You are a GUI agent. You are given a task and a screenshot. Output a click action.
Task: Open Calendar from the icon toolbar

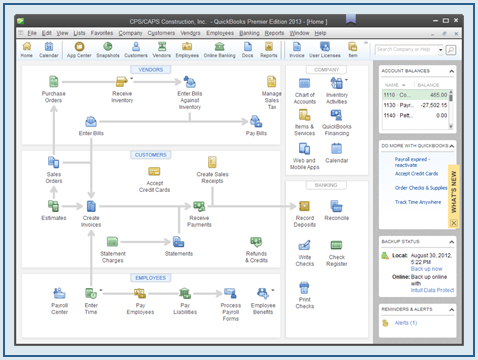coord(49,49)
